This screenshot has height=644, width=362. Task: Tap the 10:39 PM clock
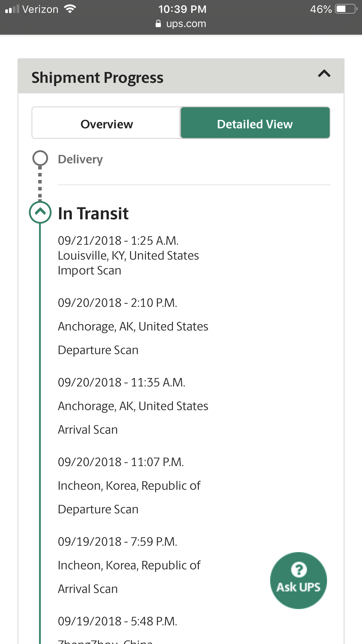(182, 9)
